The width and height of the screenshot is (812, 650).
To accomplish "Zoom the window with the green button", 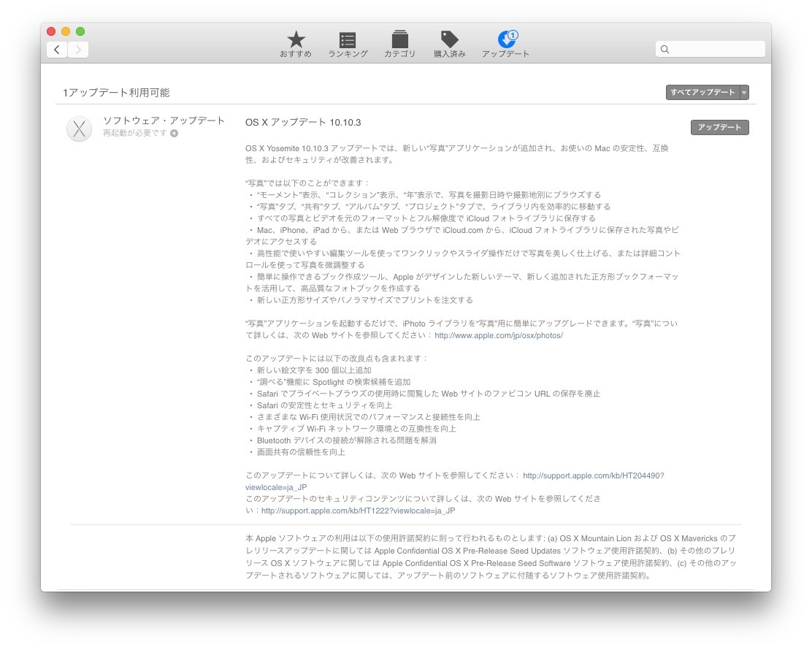I will [80, 31].
